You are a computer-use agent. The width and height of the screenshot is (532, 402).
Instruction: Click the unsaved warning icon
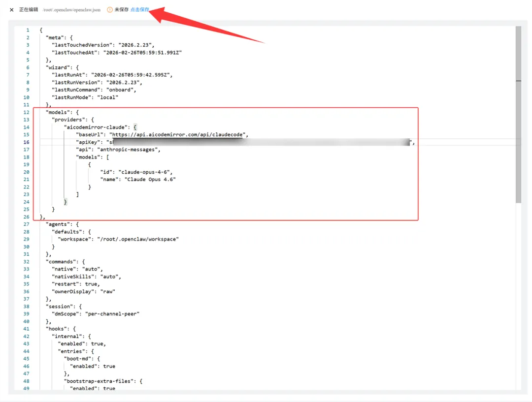tap(109, 10)
